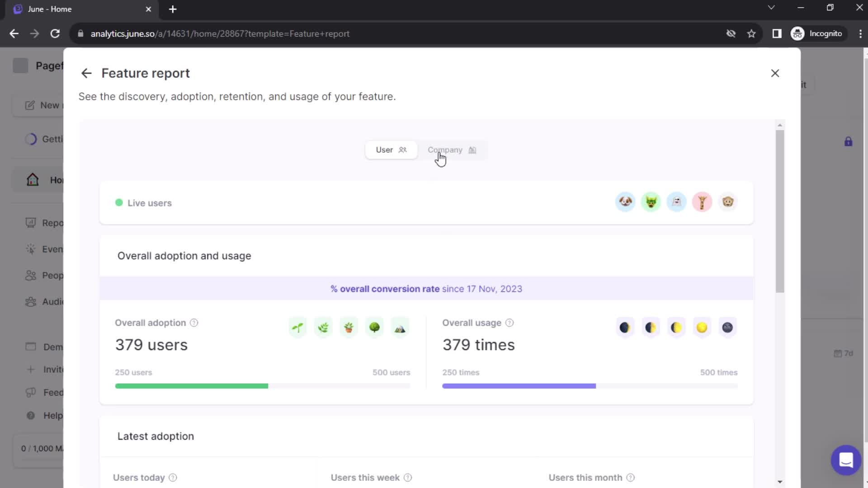Click the giraffe avatar in Live users

tap(702, 202)
